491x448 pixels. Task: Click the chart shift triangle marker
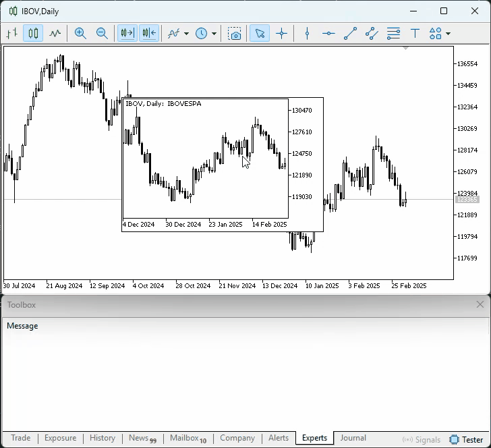pyautogui.click(x=405, y=49)
